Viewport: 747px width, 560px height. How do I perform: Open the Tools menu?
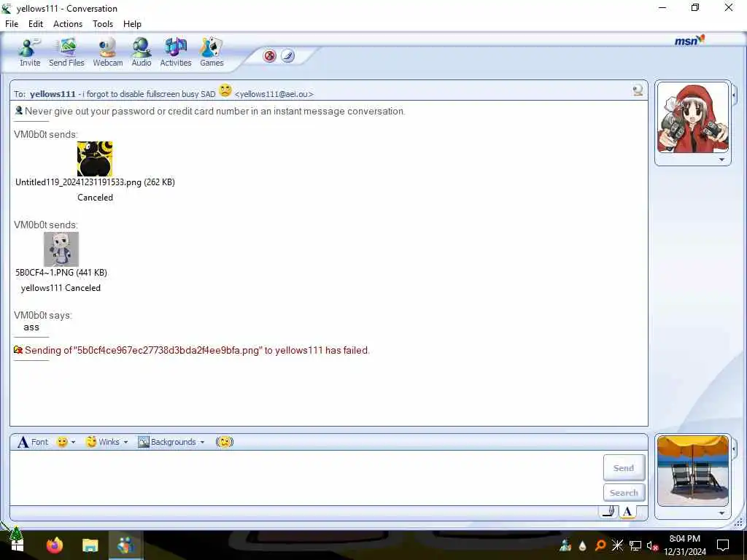coord(102,24)
